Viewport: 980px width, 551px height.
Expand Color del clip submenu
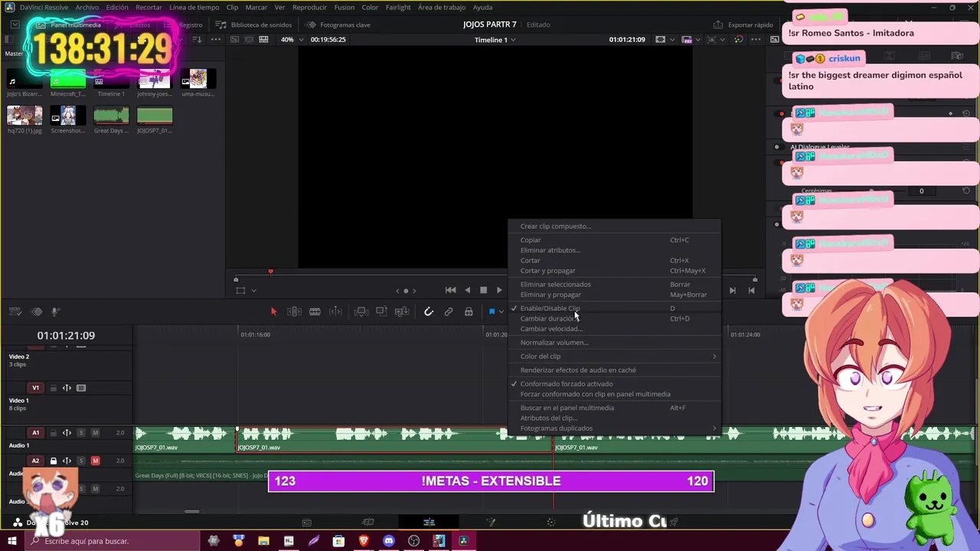tap(614, 356)
